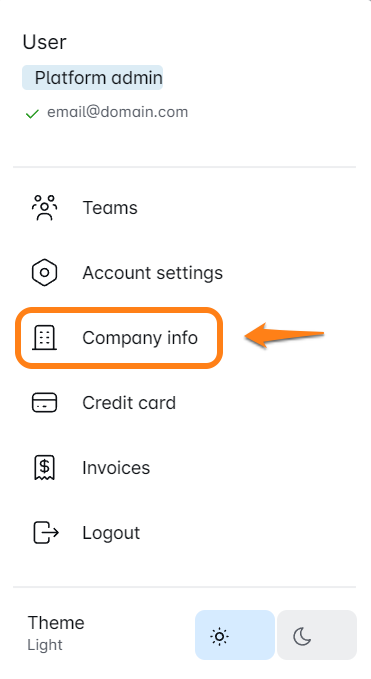Image resolution: width=371 pixels, height=679 pixels.
Task: Go to Credit card menu entry
Action: point(129,403)
